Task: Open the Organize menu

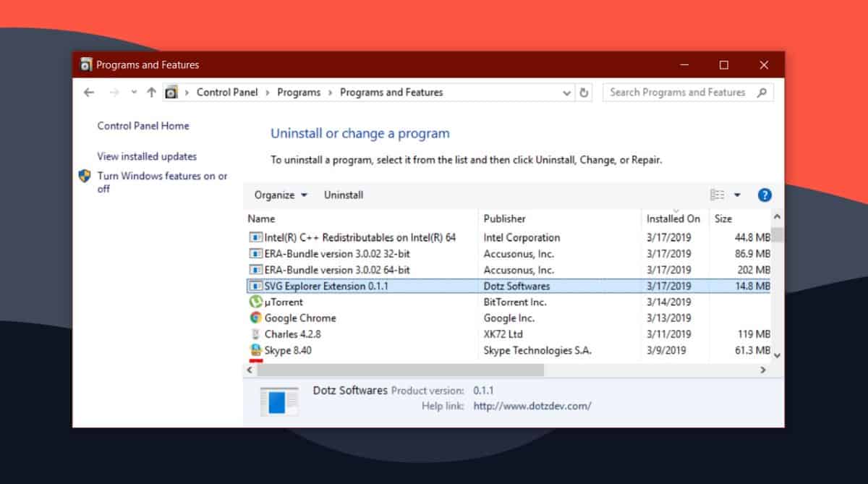Action: click(281, 195)
